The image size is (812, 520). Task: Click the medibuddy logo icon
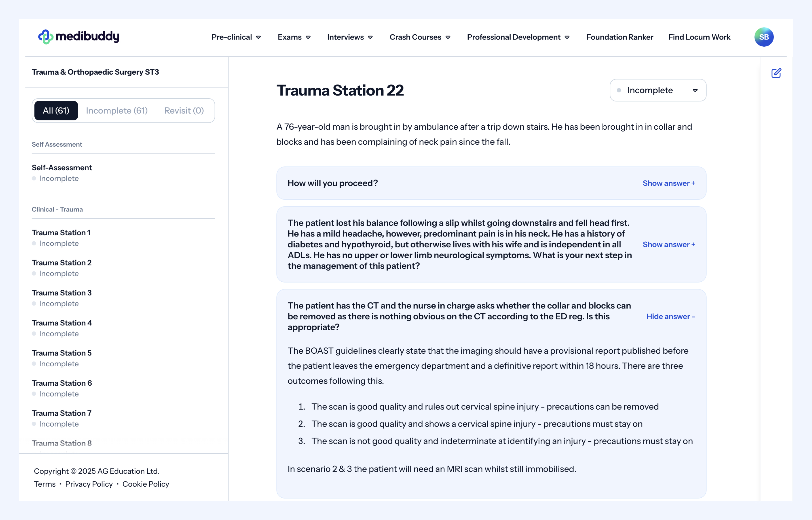tap(45, 37)
